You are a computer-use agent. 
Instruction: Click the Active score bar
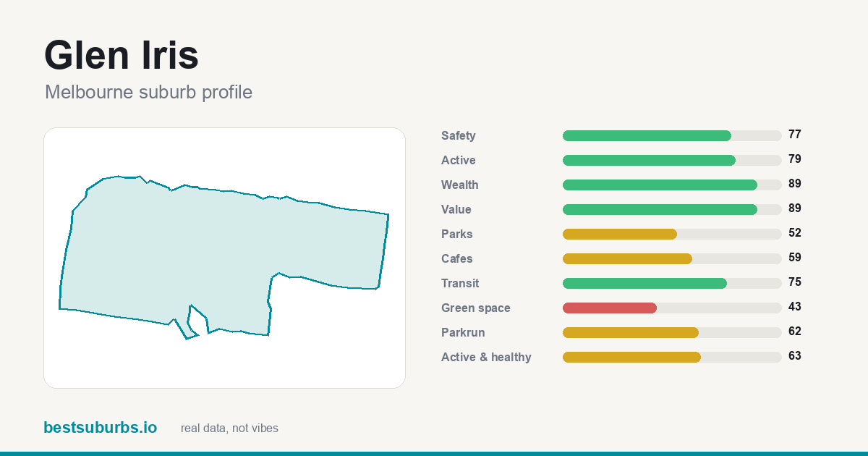coord(672,160)
